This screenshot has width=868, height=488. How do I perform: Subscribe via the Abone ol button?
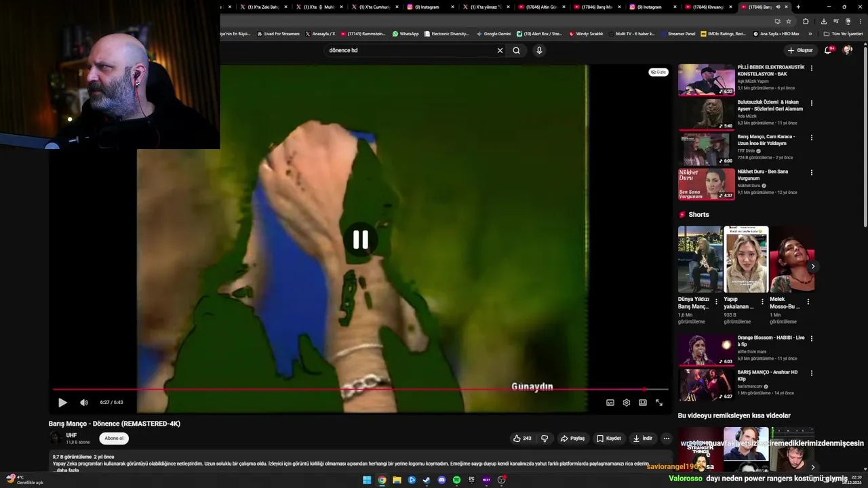(114, 439)
